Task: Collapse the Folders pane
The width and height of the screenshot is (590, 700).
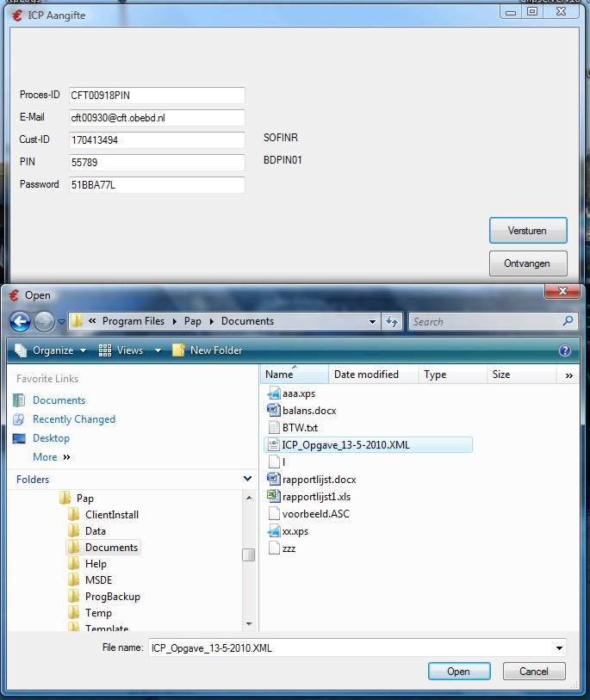Action: coord(248,480)
